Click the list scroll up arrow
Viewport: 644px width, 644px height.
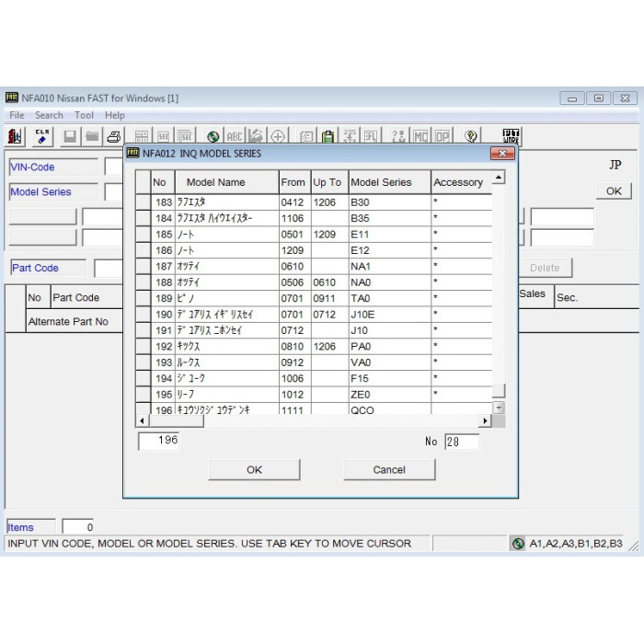[499, 178]
